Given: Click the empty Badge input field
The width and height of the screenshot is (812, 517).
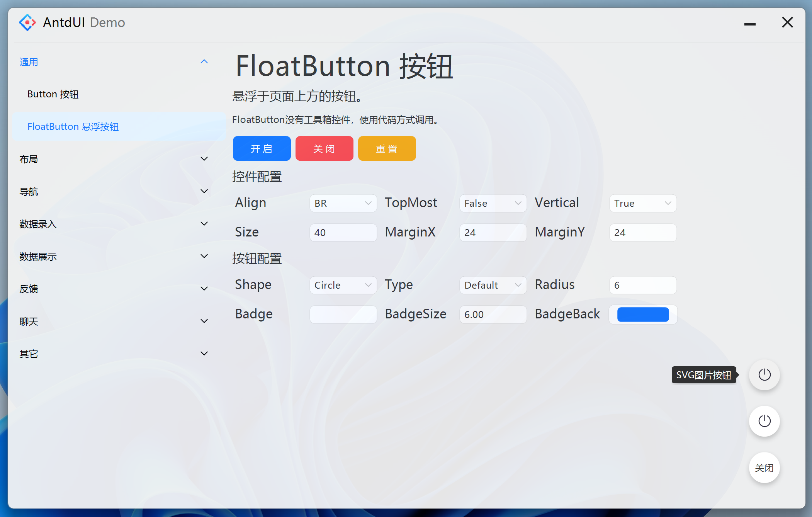Looking at the screenshot, I should (x=343, y=315).
